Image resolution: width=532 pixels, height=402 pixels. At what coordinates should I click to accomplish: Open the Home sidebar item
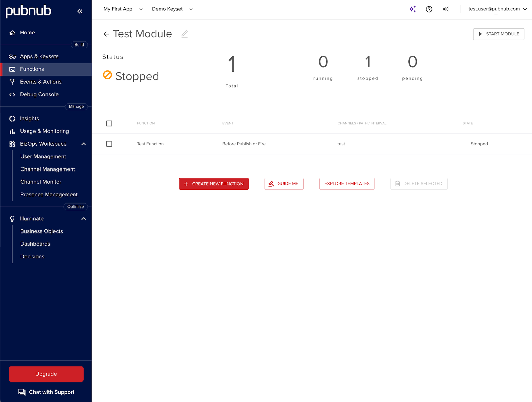(27, 33)
